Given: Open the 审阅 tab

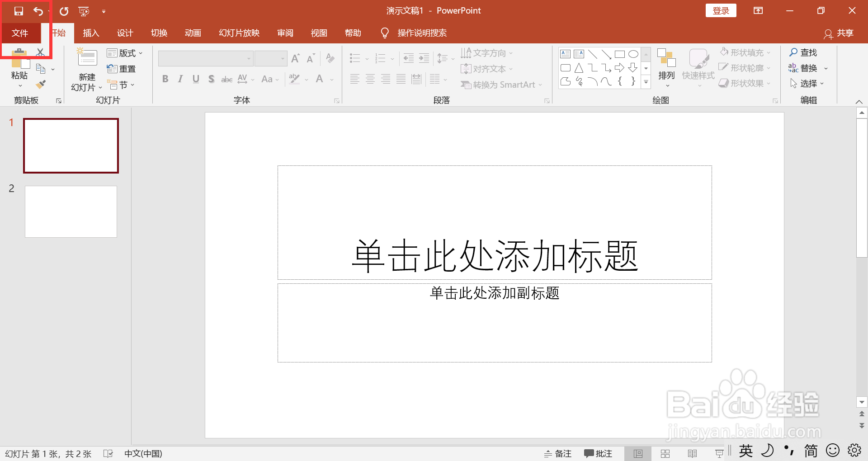Looking at the screenshot, I should pos(285,33).
